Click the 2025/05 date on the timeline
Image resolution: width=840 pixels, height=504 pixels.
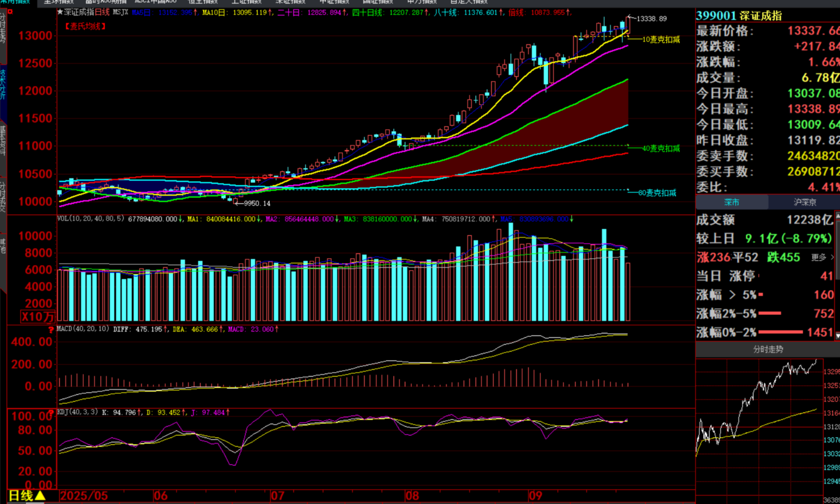(84, 496)
